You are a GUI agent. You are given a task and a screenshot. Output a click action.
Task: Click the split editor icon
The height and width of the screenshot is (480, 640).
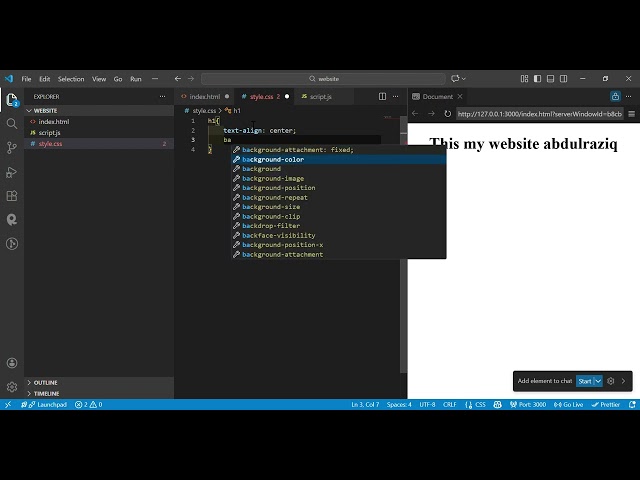[x=382, y=96]
